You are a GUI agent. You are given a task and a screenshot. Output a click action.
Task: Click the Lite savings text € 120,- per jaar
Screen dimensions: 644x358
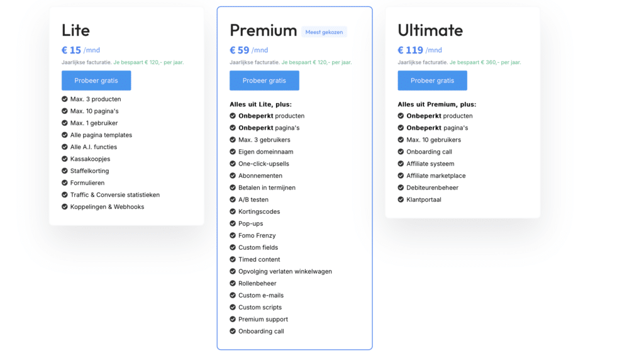(x=148, y=62)
